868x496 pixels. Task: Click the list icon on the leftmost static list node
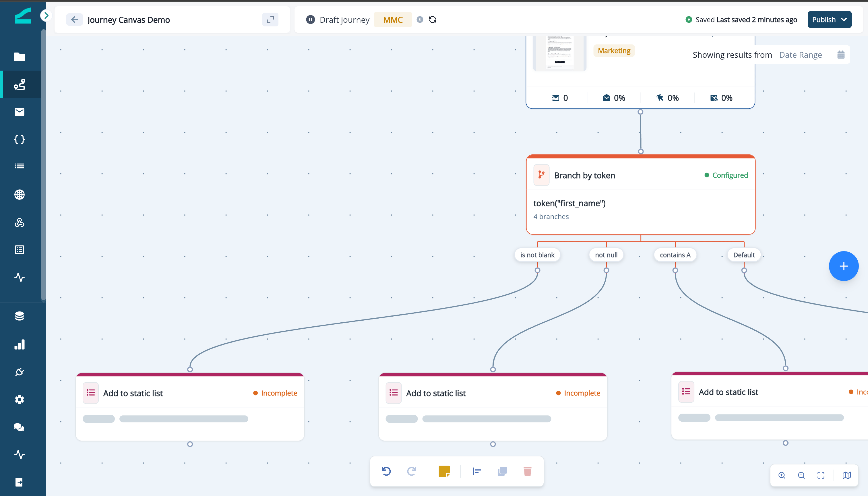pos(91,393)
